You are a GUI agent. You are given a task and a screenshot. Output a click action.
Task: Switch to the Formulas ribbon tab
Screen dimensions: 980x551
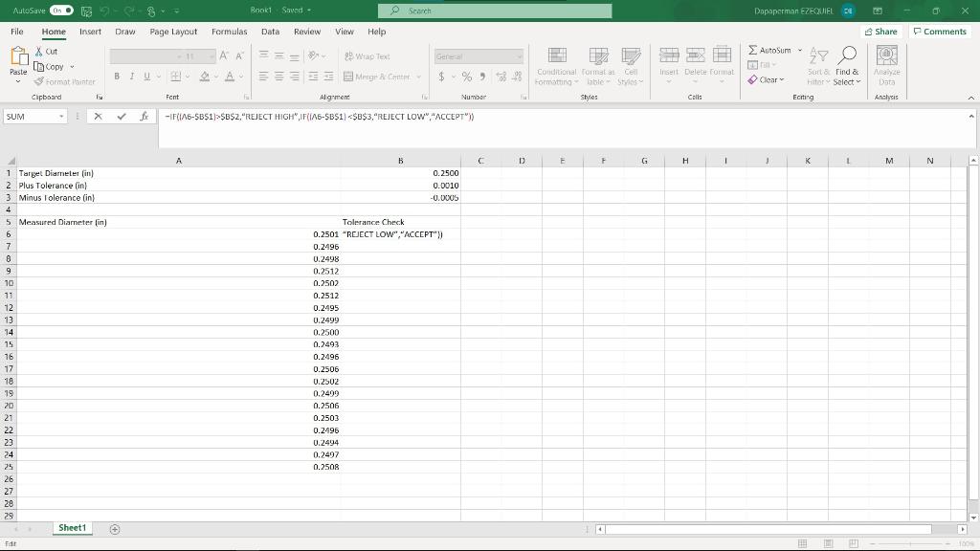tap(230, 31)
